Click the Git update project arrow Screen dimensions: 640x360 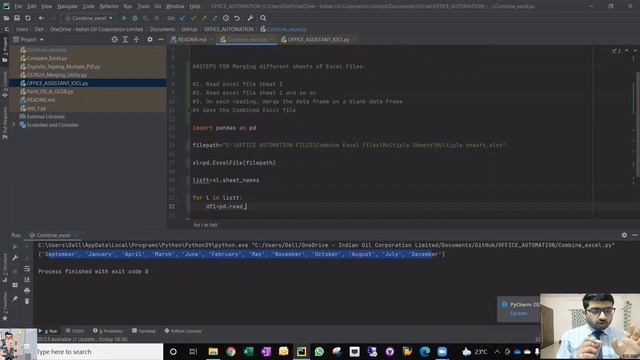click(x=182, y=18)
